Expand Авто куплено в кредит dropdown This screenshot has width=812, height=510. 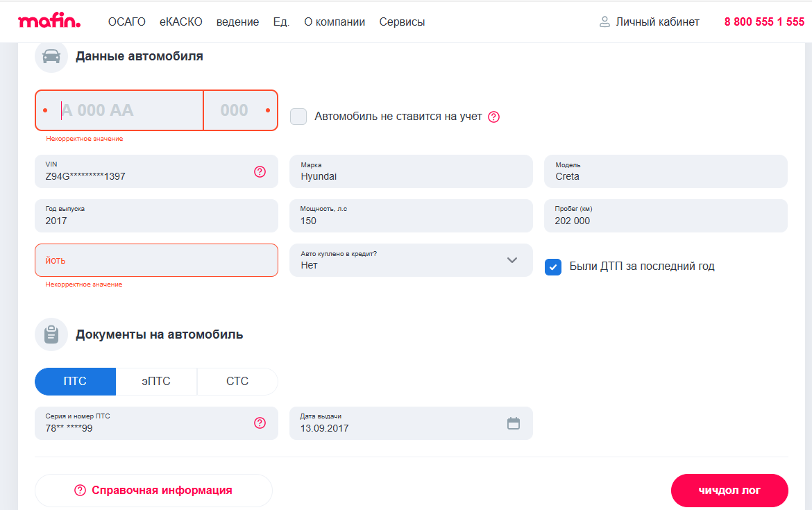512,260
